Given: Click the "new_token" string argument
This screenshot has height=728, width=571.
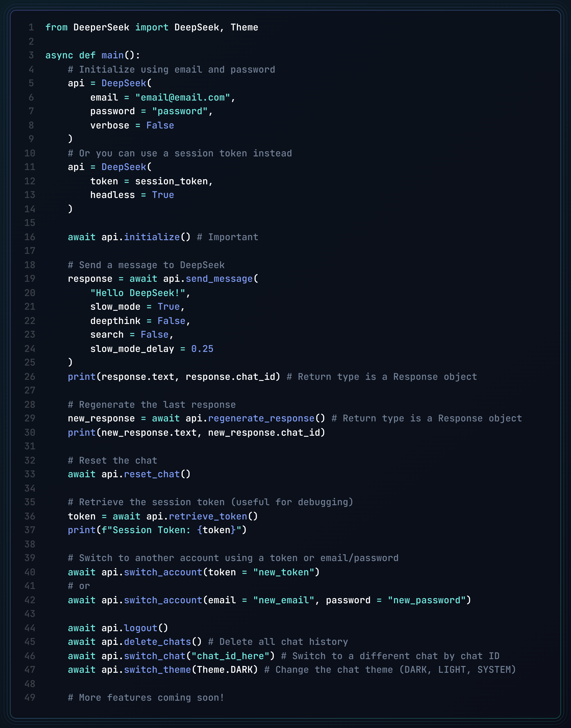Looking at the screenshot, I should point(283,572).
